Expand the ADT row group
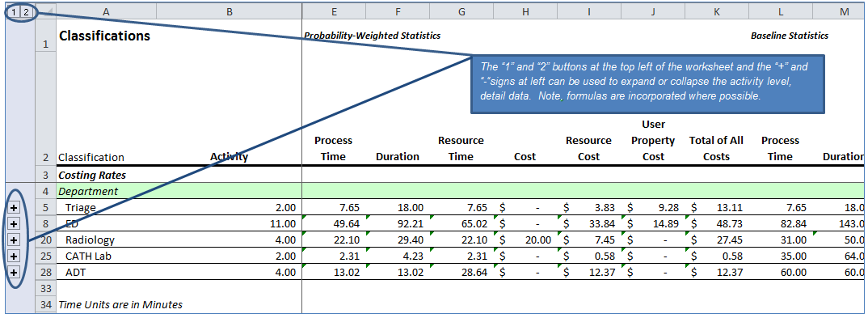 click(13, 272)
